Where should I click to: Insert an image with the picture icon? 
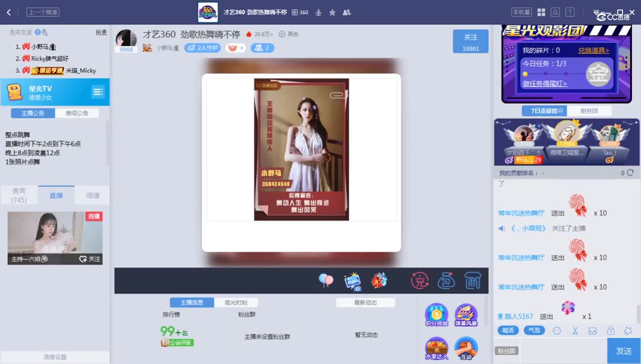[x=592, y=331]
